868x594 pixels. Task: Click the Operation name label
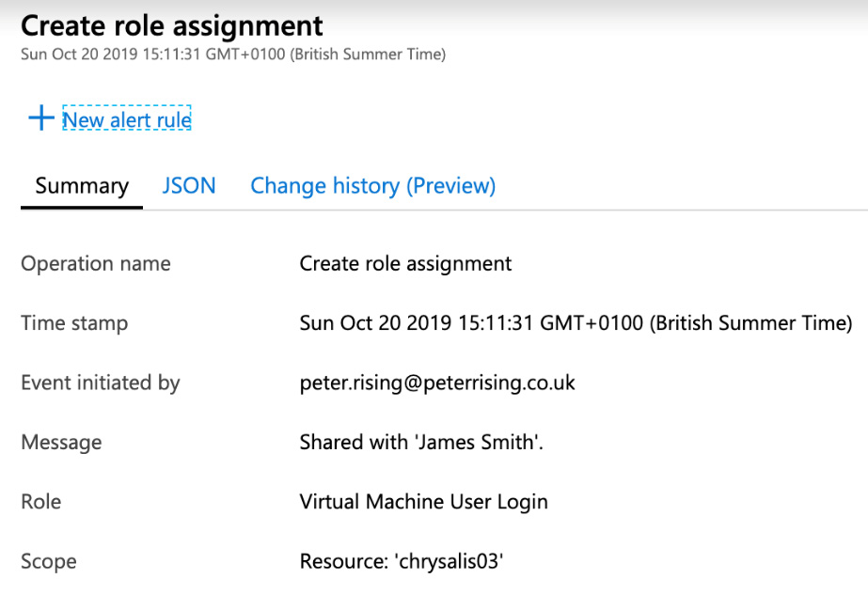pos(96,263)
